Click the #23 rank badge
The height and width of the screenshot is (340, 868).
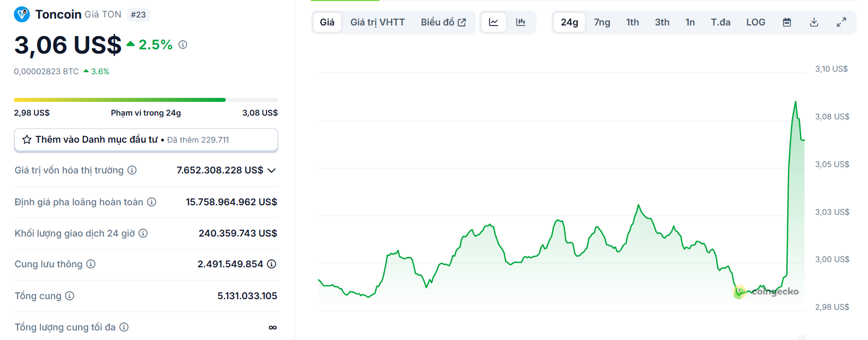pyautogui.click(x=138, y=15)
